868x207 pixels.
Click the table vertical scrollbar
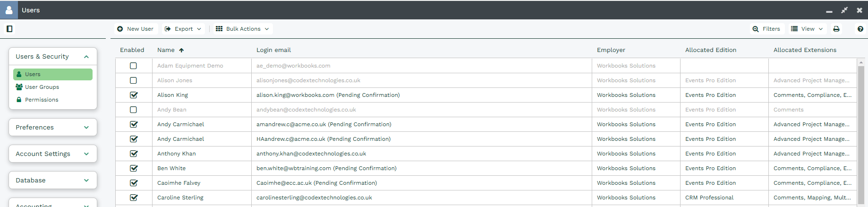861,132
